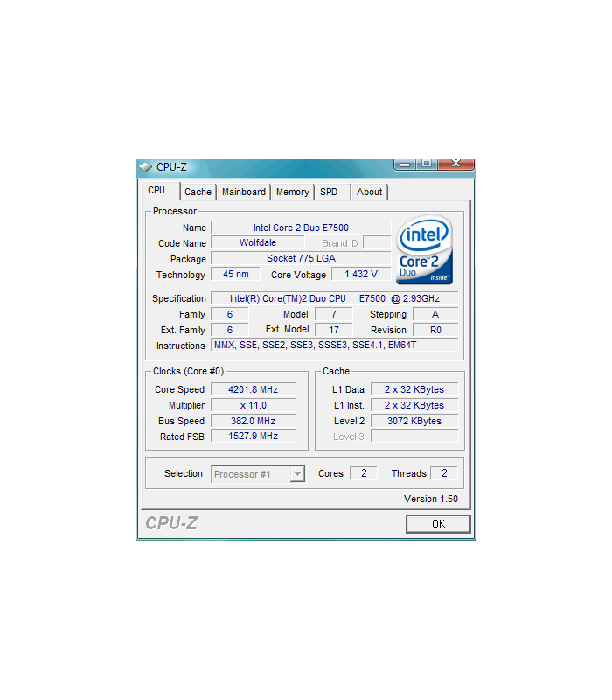The width and height of the screenshot is (612, 700).
Task: Click the Name field Intel Core 2 Duo E7500
Action: coord(301,227)
